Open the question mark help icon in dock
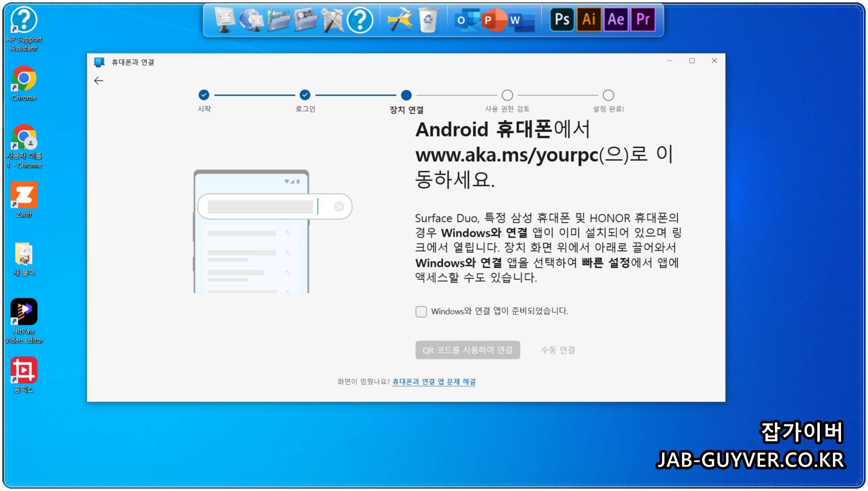This screenshot has width=868, height=491. tap(360, 20)
